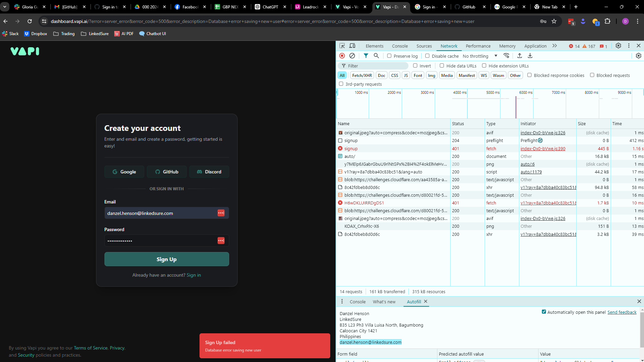The width and height of the screenshot is (644, 362).
Task: Select the failed signup 401 request row
Action: (490, 148)
